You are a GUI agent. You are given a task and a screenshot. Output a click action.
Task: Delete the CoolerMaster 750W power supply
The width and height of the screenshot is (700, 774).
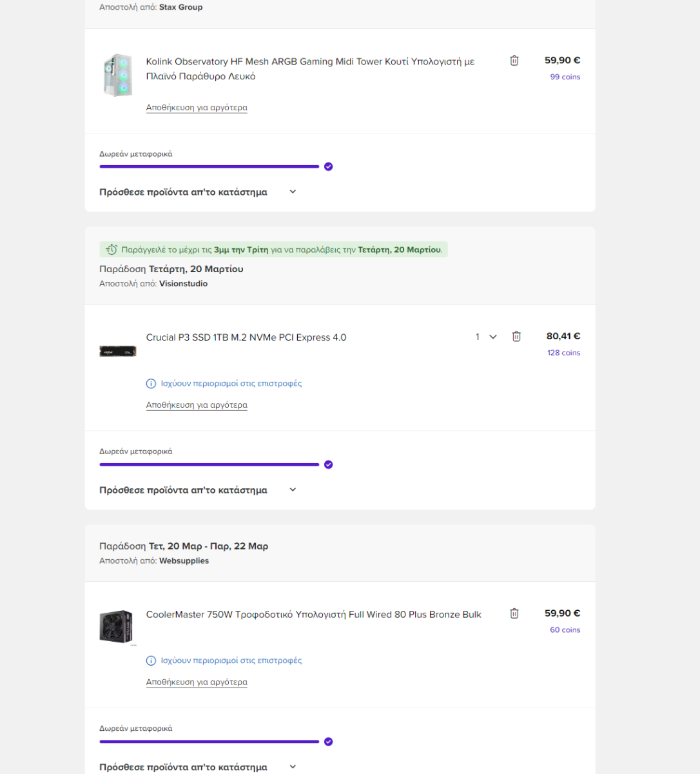514,613
